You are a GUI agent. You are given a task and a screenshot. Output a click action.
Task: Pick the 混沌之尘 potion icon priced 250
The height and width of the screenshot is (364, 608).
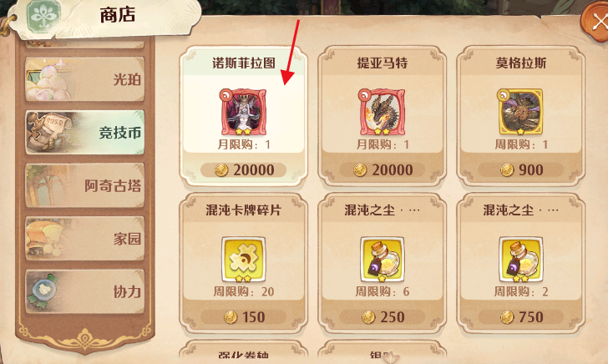coord(382,260)
